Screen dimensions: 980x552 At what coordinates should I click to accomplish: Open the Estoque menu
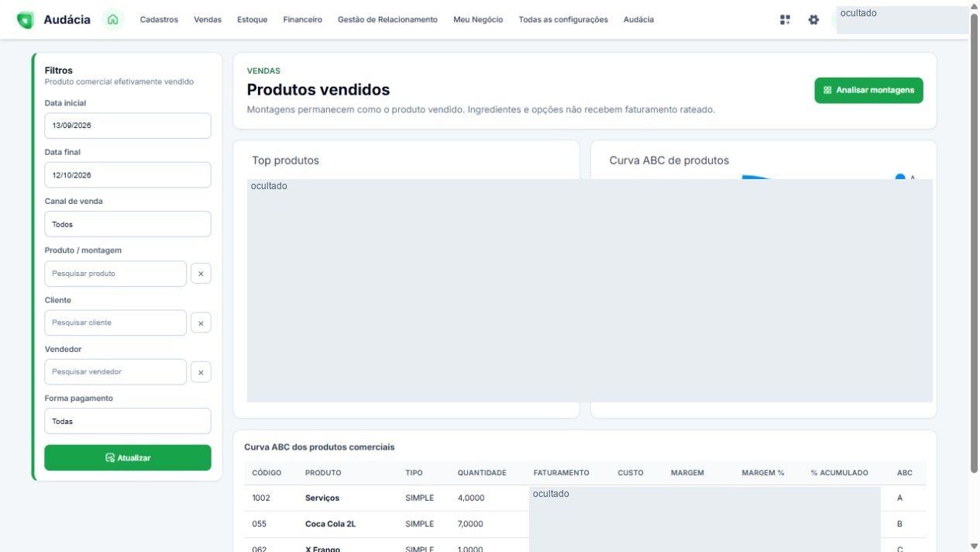point(253,20)
